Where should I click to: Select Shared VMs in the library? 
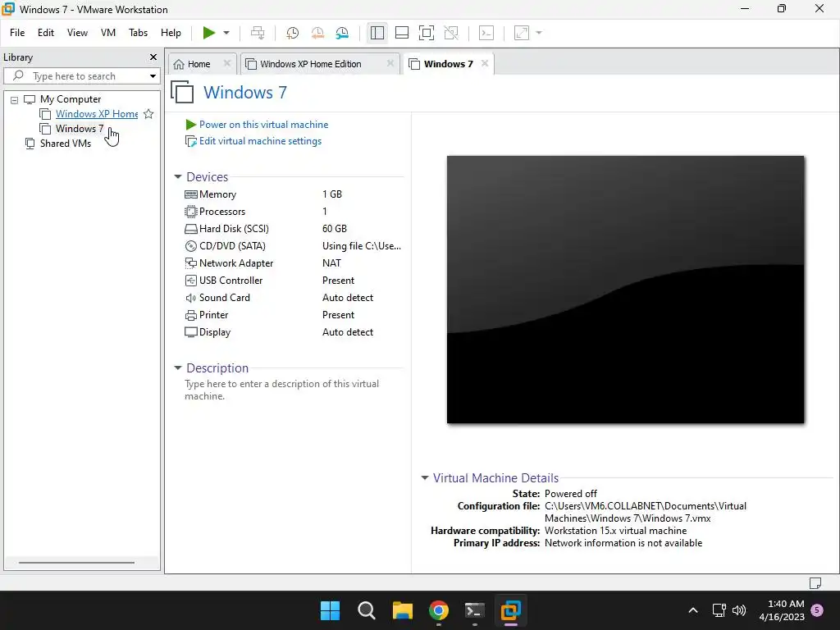point(66,143)
